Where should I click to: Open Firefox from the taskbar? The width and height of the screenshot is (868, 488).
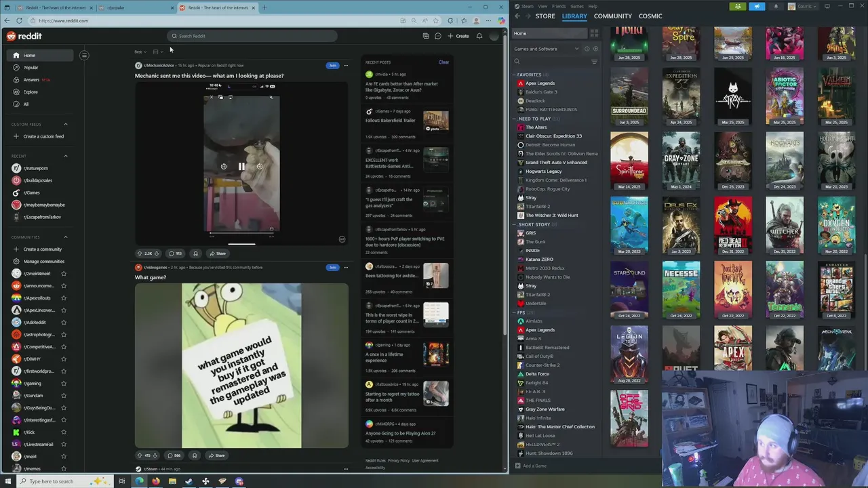(155, 481)
